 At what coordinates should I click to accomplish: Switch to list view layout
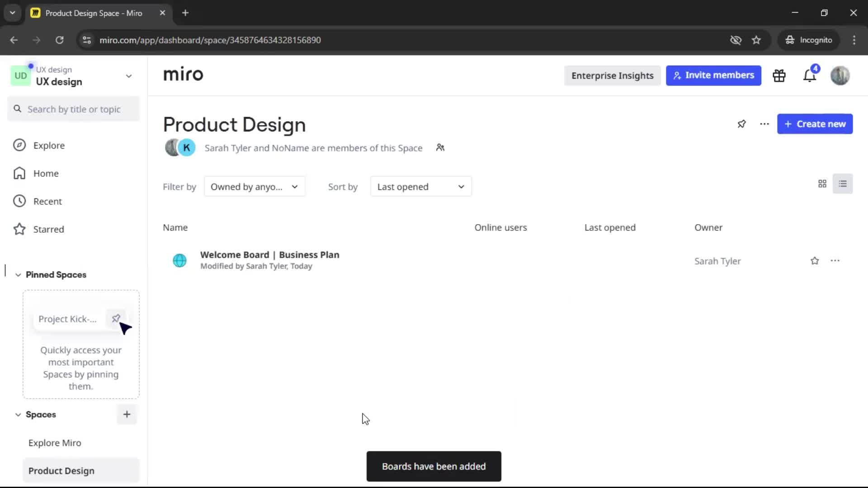[843, 184]
